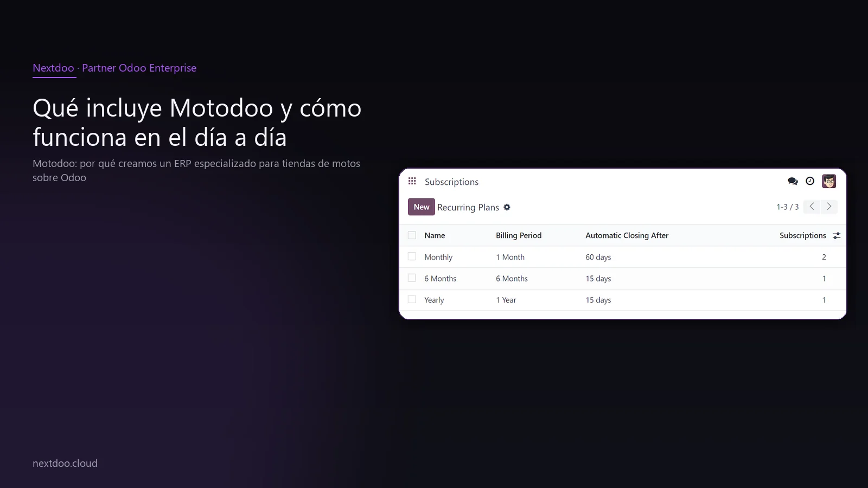Click the New button
This screenshot has height=488, width=868.
(422, 207)
